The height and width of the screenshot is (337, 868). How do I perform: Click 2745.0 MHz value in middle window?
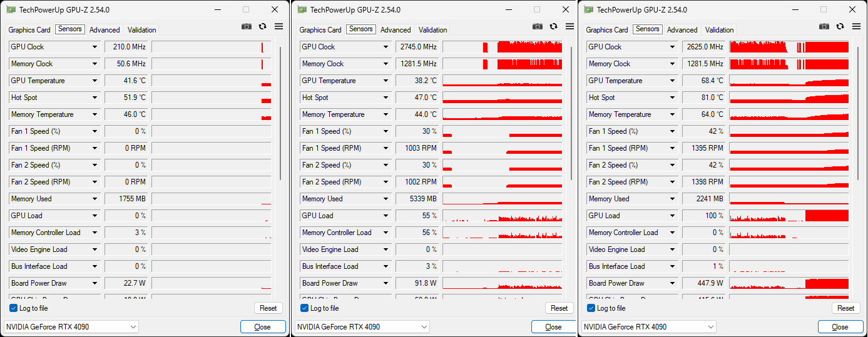pos(417,47)
